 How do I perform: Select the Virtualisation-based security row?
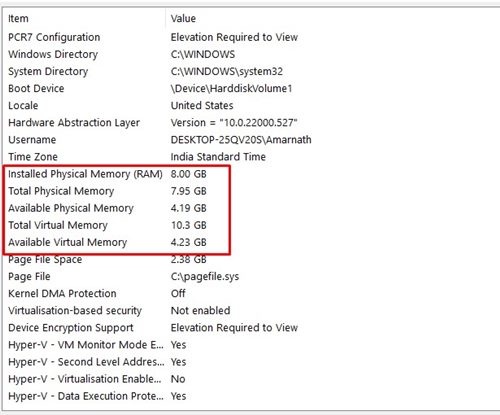[x=251, y=311]
